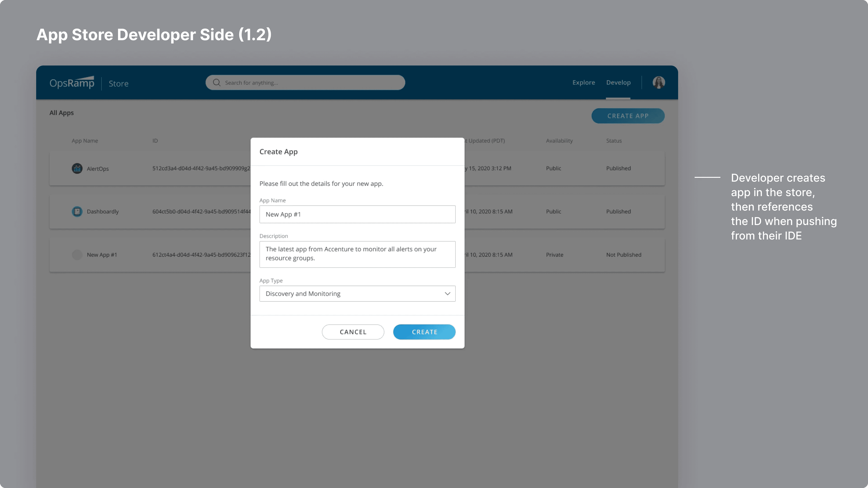This screenshot has width=868, height=488.
Task: Click the Store link in header
Action: [118, 84]
